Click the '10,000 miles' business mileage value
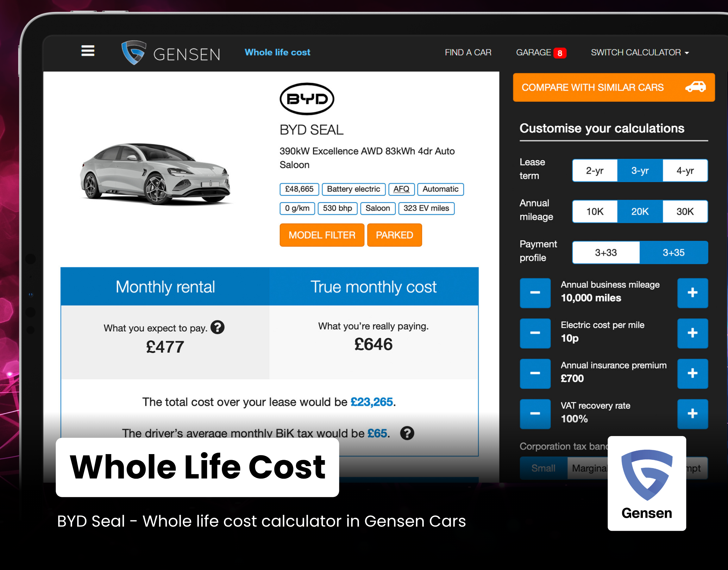 (x=591, y=298)
